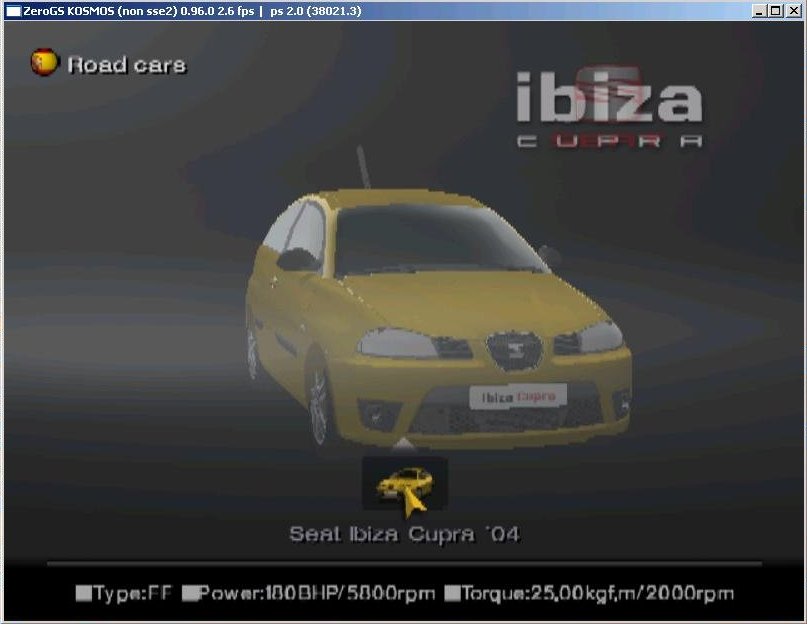The width and height of the screenshot is (807, 624).
Task: Click the antenna on the car roof
Action: coord(361,167)
